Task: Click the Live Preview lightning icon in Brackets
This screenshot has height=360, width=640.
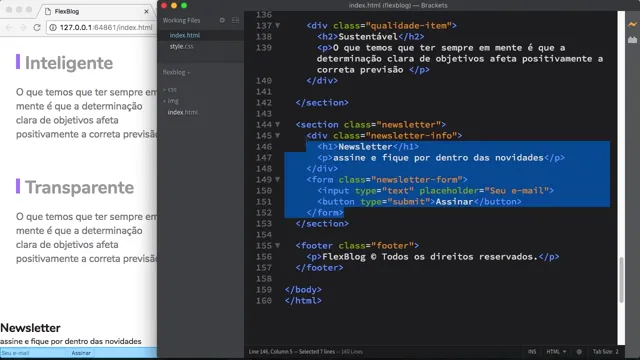Action: point(632,25)
